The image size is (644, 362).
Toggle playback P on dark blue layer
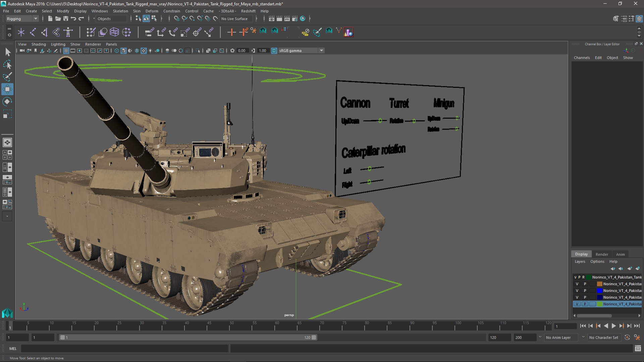(x=585, y=297)
